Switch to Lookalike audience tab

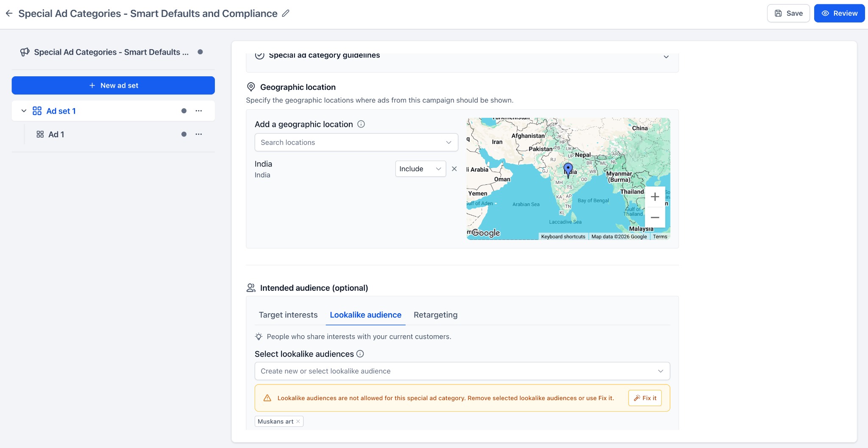[x=365, y=315]
